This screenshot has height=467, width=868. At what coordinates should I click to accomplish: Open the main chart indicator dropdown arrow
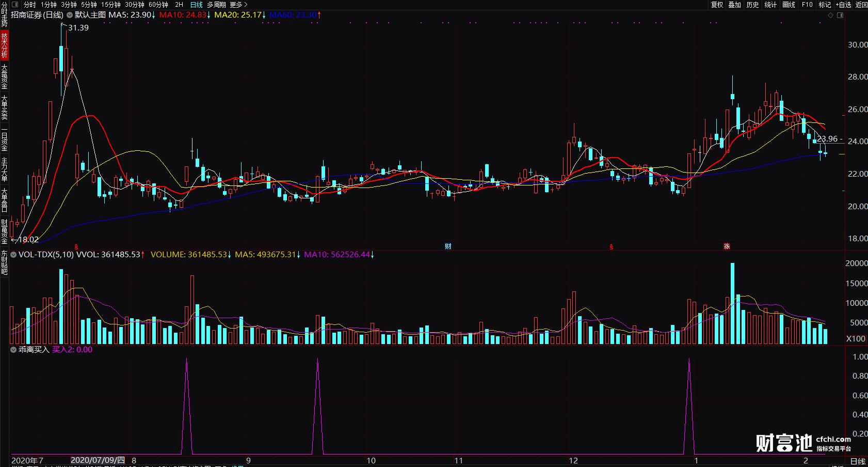(70, 15)
